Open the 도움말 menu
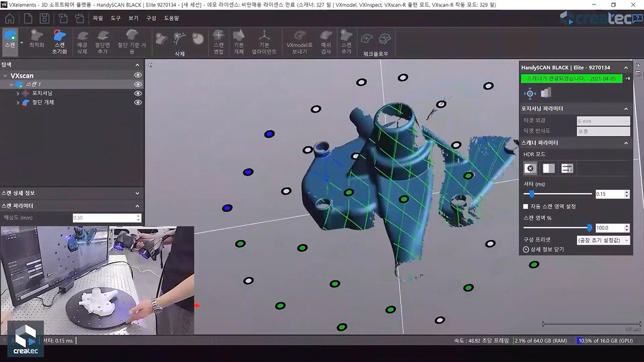Image resolution: width=644 pixels, height=362 pixels. (172, 18)
